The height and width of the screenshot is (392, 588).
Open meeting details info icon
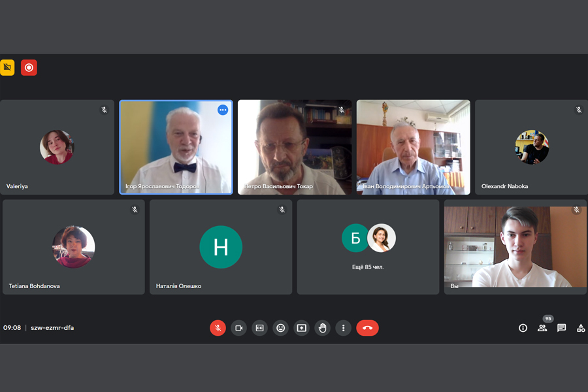[x=523, y=328]
